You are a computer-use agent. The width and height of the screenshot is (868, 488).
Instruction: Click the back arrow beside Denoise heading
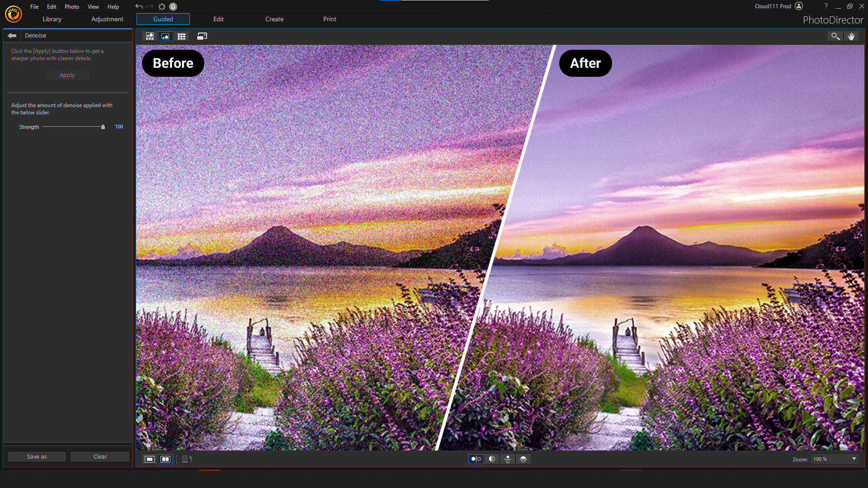(x=12, y=35)
